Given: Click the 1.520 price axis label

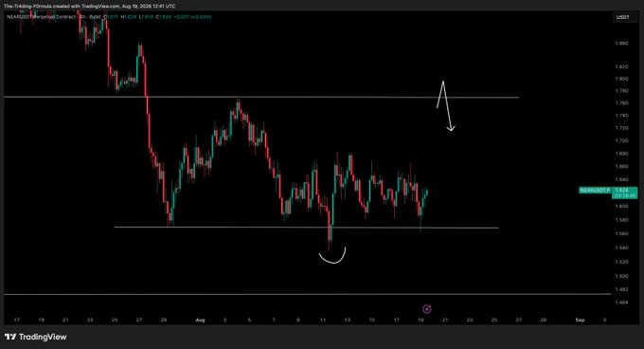Looking at the screenshot, I should pyautogui.click(x=622, y=262).
